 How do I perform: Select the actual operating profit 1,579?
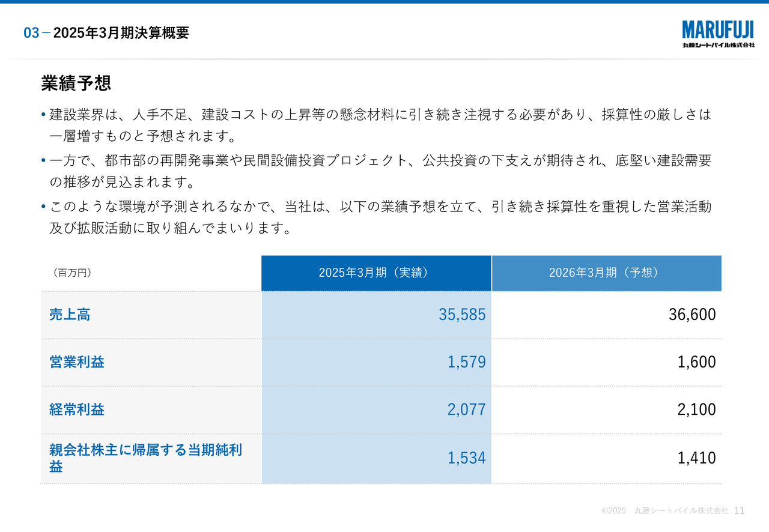[x=466, y=362]
